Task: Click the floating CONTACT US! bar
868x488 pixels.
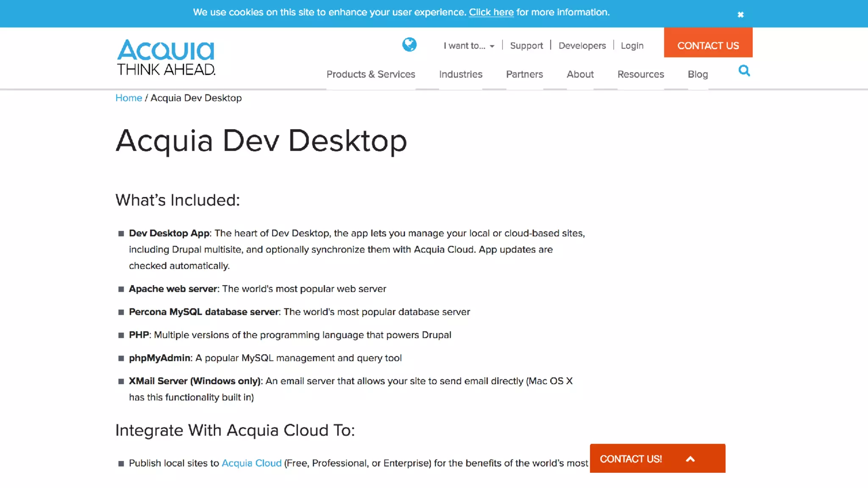Action: coord(631,459)
